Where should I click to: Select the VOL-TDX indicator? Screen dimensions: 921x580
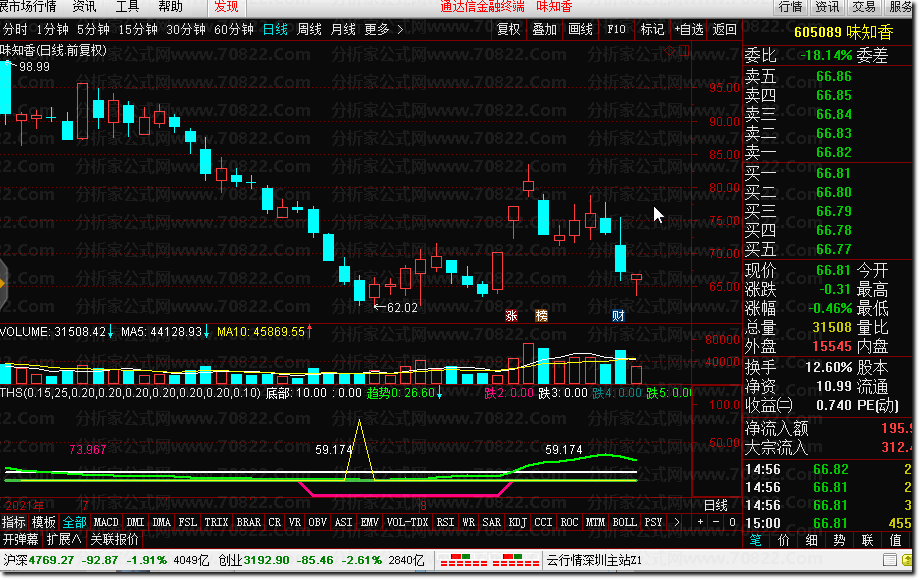pyautogui.click(x=407, y=522)
